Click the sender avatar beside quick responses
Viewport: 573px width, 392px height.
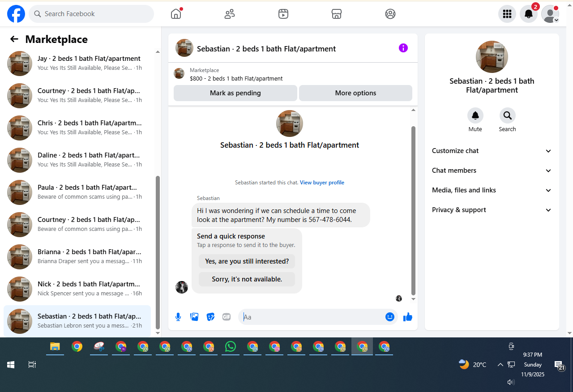tap(182, 287)
